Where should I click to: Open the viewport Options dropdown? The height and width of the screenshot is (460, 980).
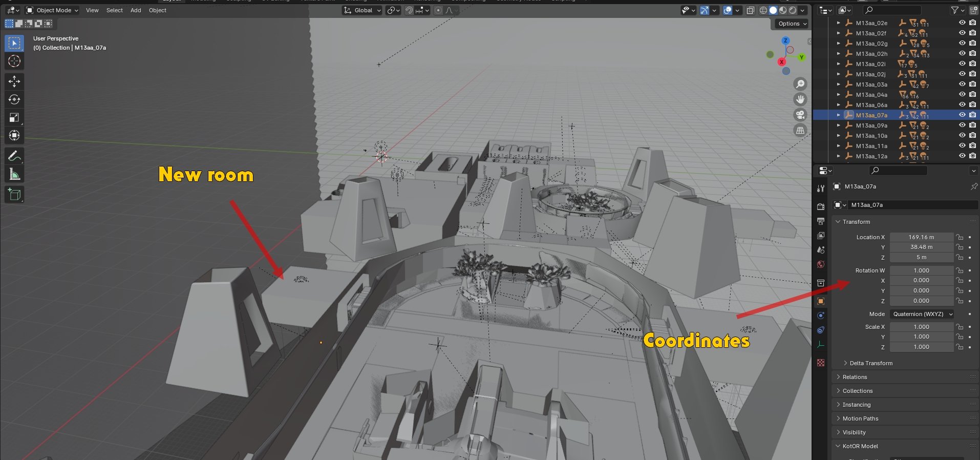pyautogui.click(x=792, y=24)
